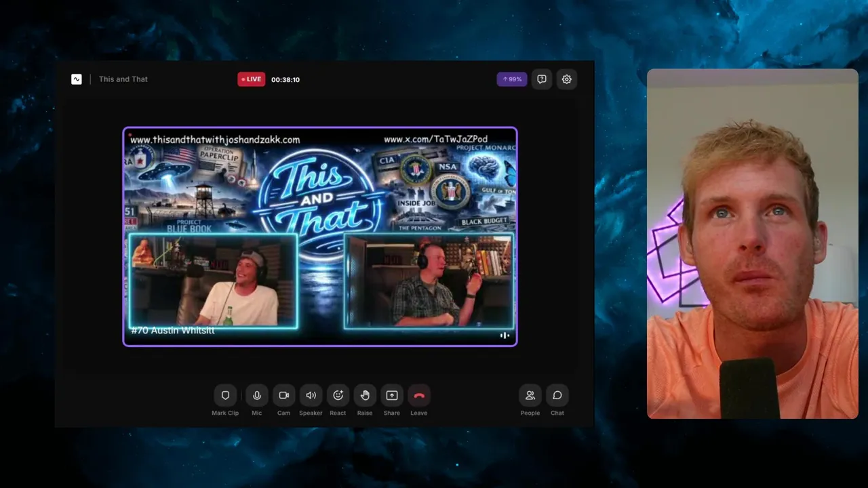Open the settings gear icon
This screenshot has width=868, height=488.
coord(567,79)
